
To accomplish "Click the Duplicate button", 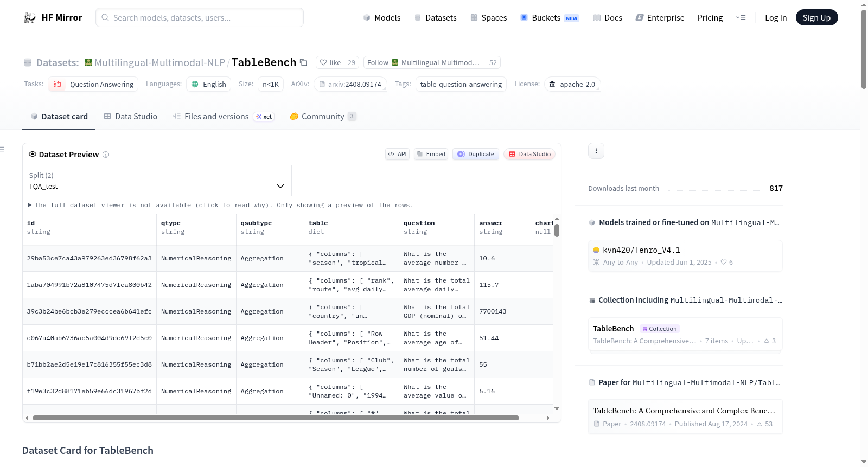I will (x=476, y=155).
